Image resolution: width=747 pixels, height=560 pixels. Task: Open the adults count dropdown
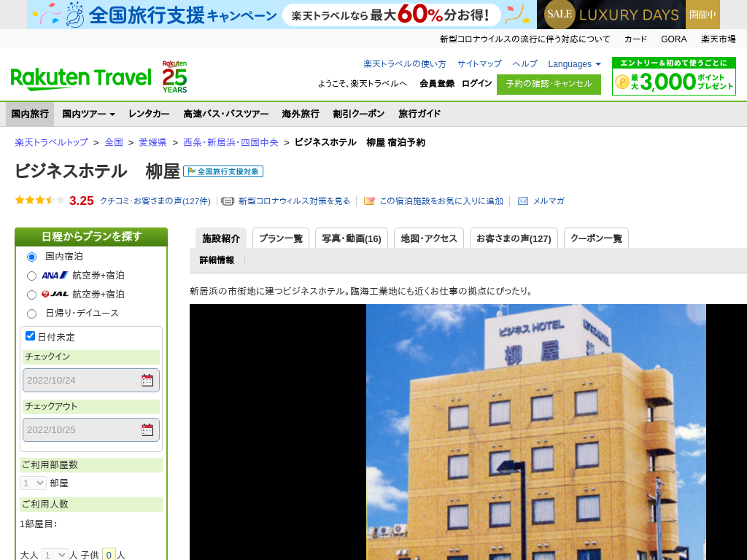pyautogui.click(x=55, y=555)
